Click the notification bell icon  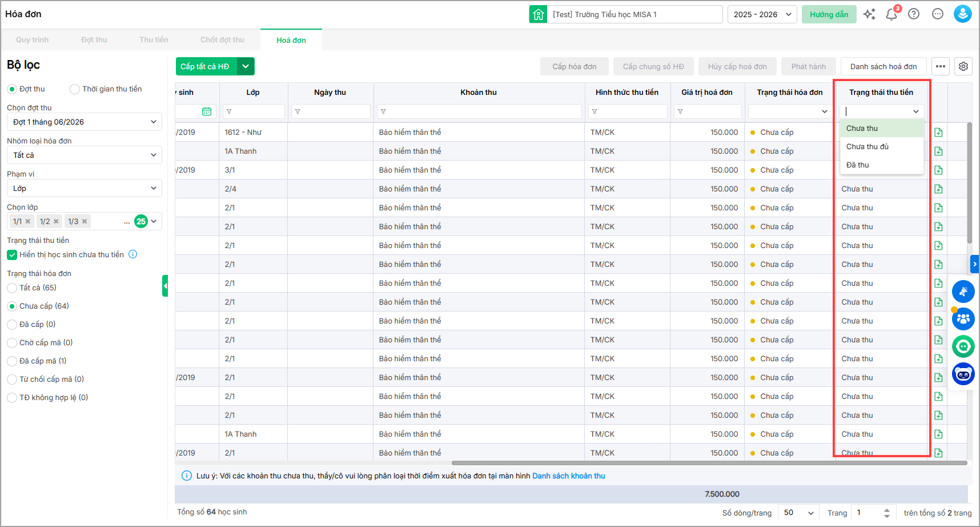coord(891,14)
